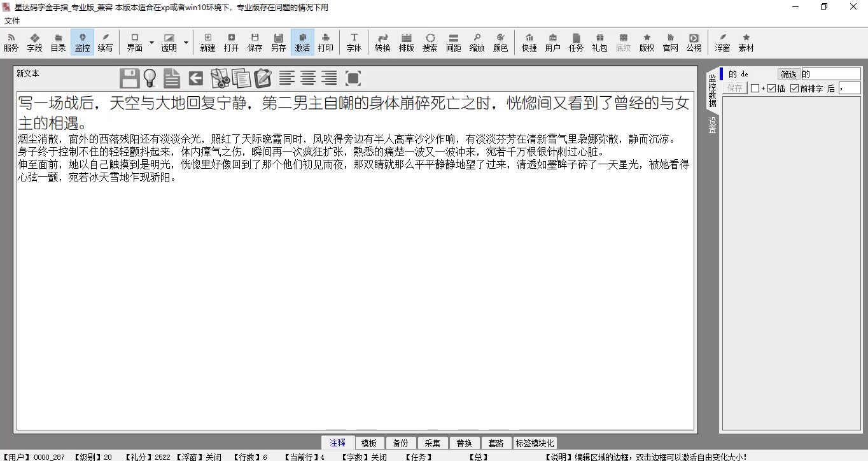Open the 服务 service tool
The width and height of the screenshot is (868, 461).
(11, 42)
